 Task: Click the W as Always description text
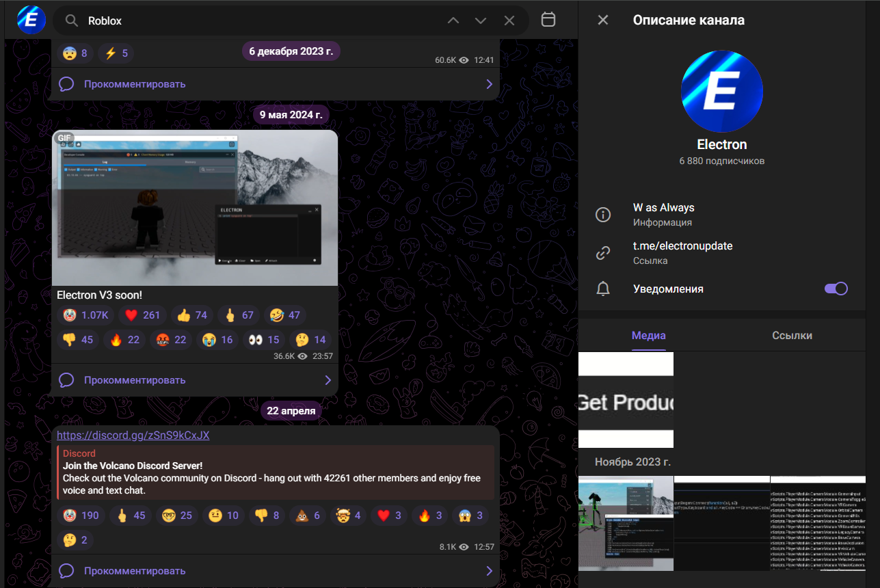(x=664, y=207)
